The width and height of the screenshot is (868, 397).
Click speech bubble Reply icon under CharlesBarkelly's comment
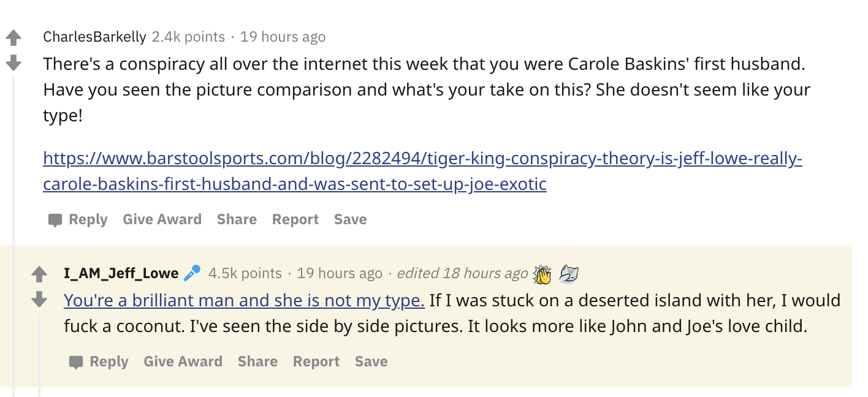(55, 220)
